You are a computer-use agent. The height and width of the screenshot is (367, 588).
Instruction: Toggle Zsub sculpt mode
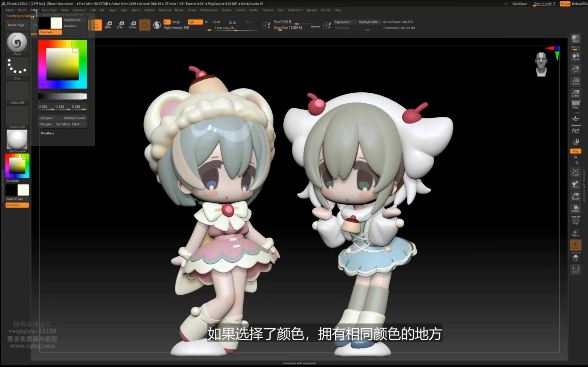point(232,22)
